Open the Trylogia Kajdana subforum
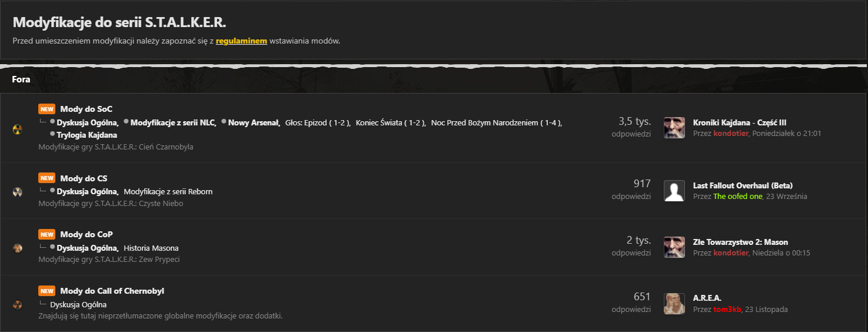The width and height of the screenshot is (868, 332). [x=87, y=135]
